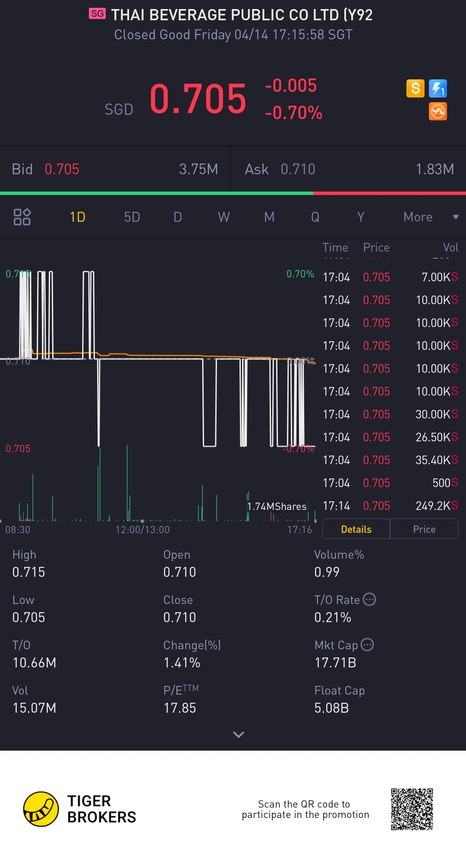Viewport: 466px width, 868px height.
Task: Switch to the M monthly chart tab
Action: coord(269,217)
